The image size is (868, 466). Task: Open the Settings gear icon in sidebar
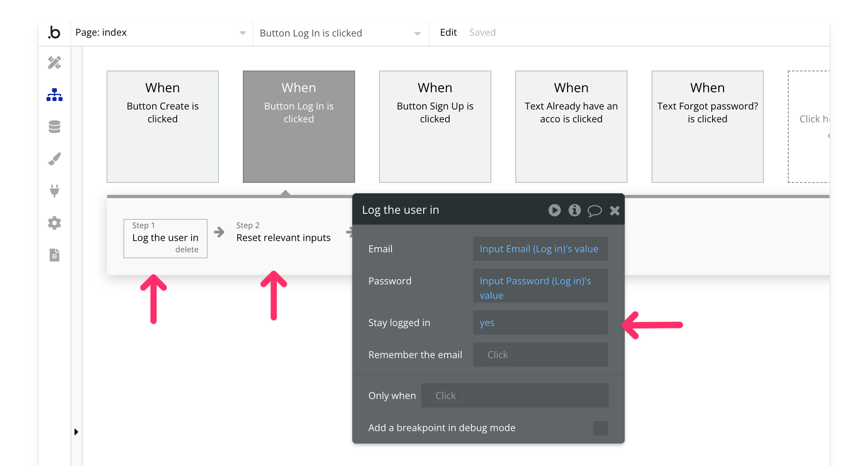[55, 223]
